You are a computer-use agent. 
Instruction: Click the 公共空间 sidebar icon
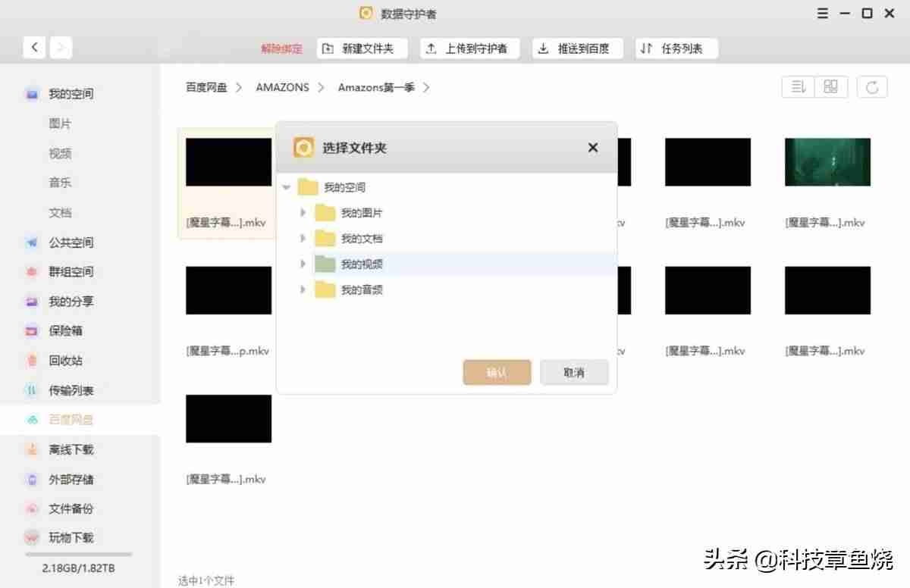pos(32,242)
